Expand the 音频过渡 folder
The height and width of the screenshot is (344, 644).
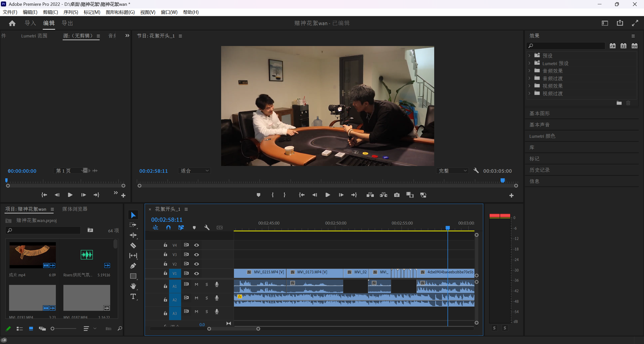(529, 78)
